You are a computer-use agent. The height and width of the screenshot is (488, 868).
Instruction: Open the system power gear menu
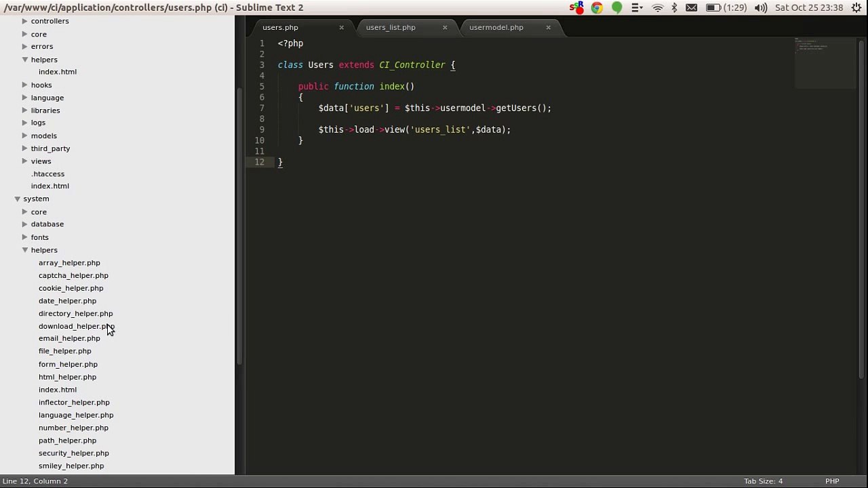tap(856, 8)
